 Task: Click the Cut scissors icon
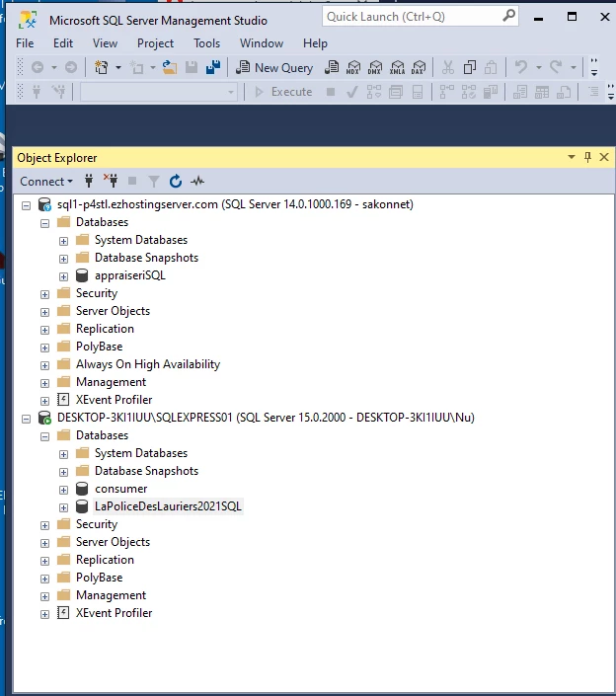448,67
